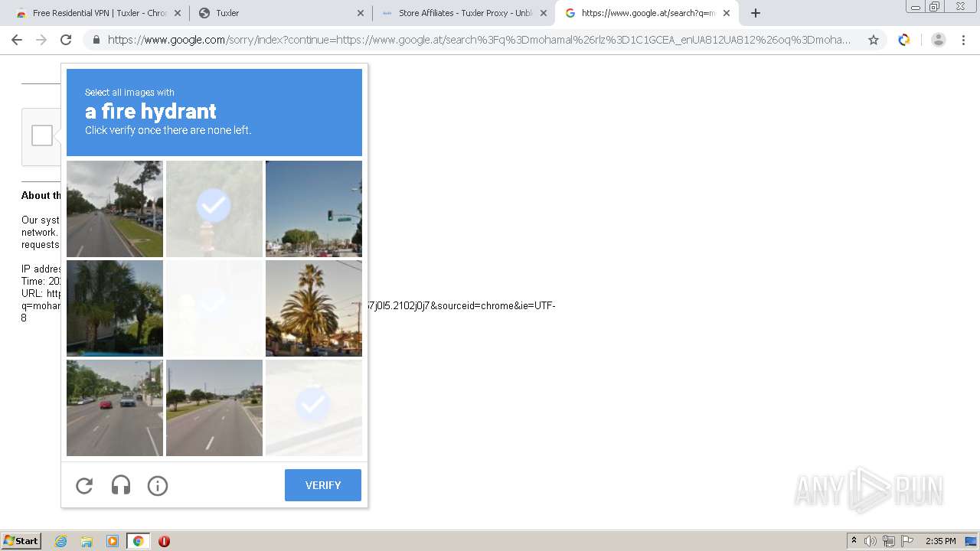Open the red Opera taskbar icon

tap(164, 541)
